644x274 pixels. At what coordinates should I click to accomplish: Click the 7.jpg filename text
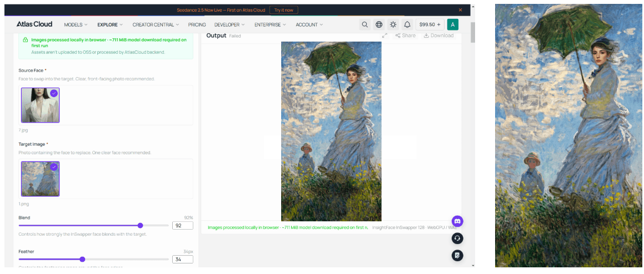coord(24,130)
